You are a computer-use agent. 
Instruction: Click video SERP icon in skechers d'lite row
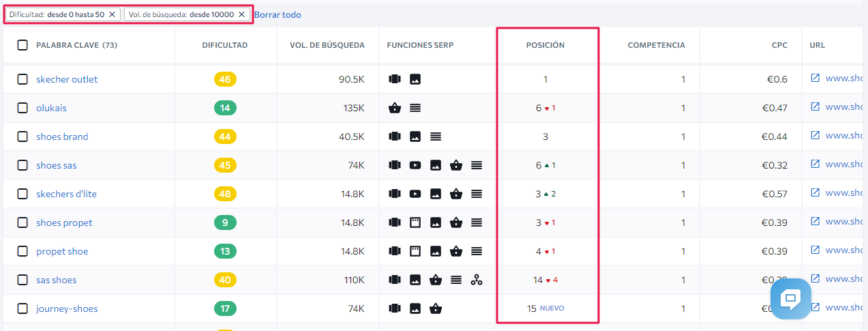[415, 194]
